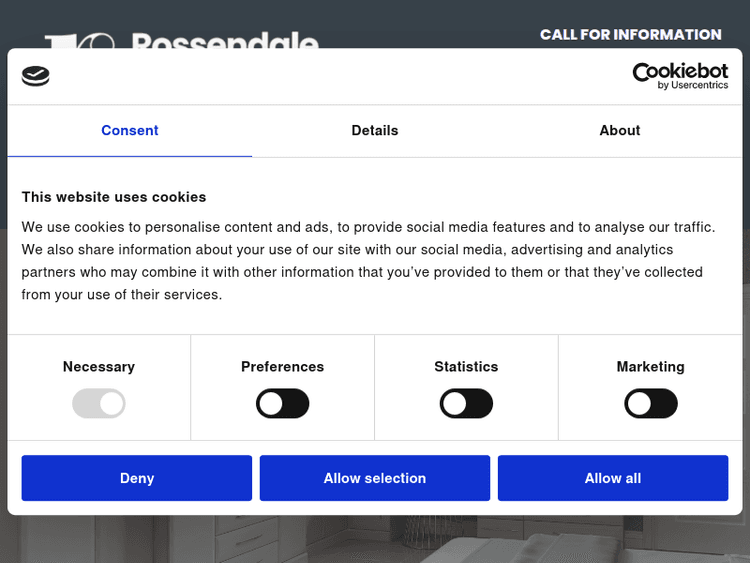Toggle the Necessary cookies switch

pyautogui.click(x=99, y=404)
